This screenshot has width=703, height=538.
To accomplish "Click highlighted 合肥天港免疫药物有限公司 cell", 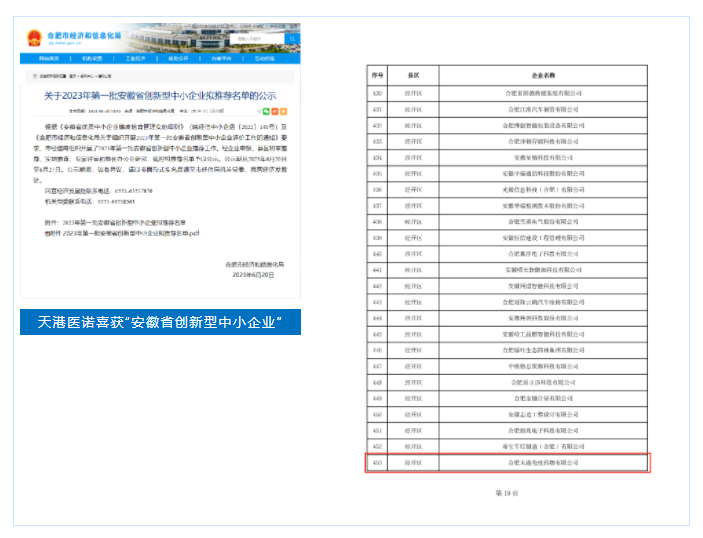I will tap(543, 463).
